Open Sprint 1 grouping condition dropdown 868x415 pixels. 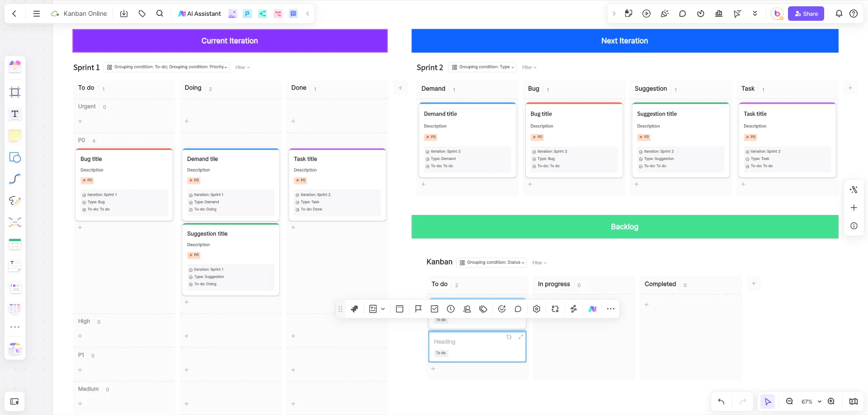tap(167, 67)
